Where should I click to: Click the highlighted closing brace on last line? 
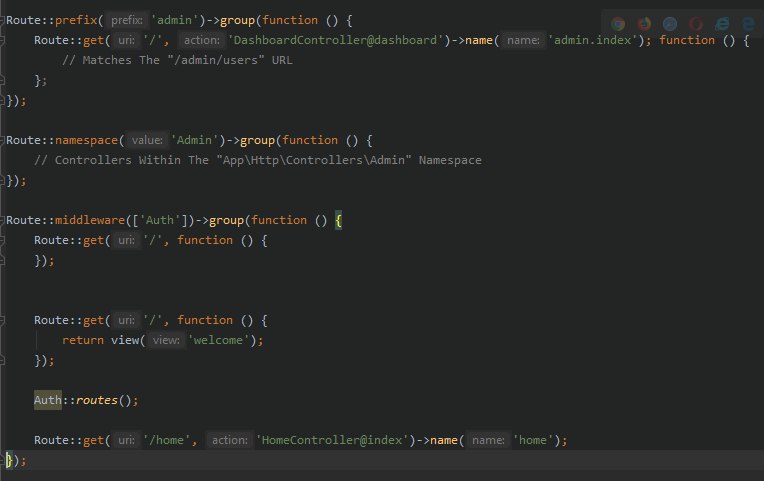8,460
